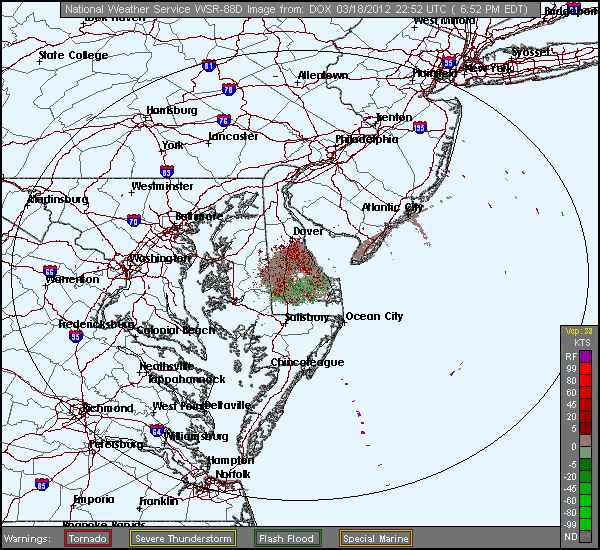Image resolution: width=600 pixels, height=550 pixels.
Task: Click the Baltimore city label
Action: (199, 216)
